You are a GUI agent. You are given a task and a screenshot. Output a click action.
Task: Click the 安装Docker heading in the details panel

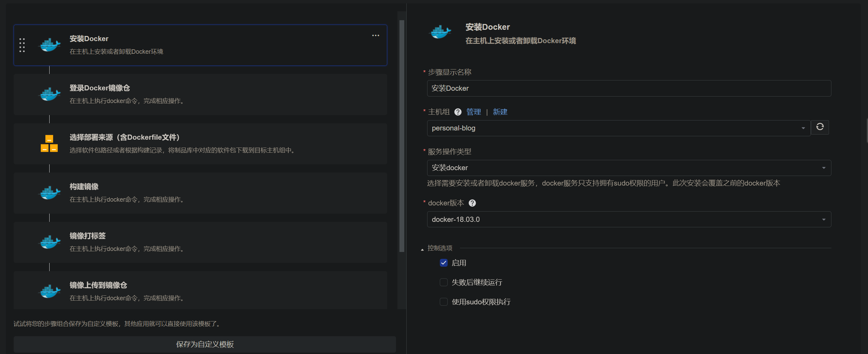(487, 27)
